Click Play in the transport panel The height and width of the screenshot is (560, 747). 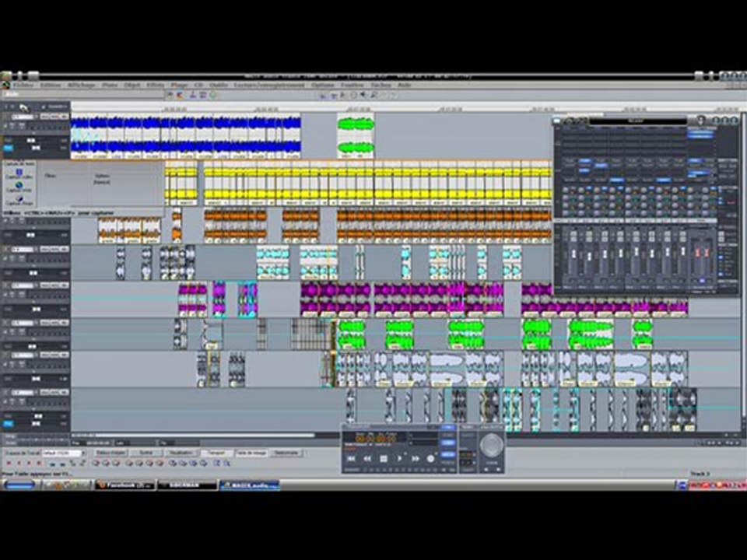pyautogui.click(x=399, y=458)
